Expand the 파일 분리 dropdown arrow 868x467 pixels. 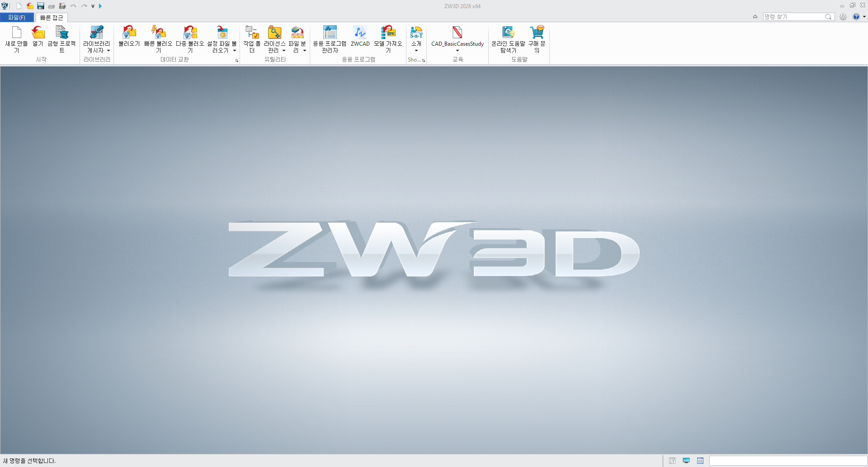(305, 51)
